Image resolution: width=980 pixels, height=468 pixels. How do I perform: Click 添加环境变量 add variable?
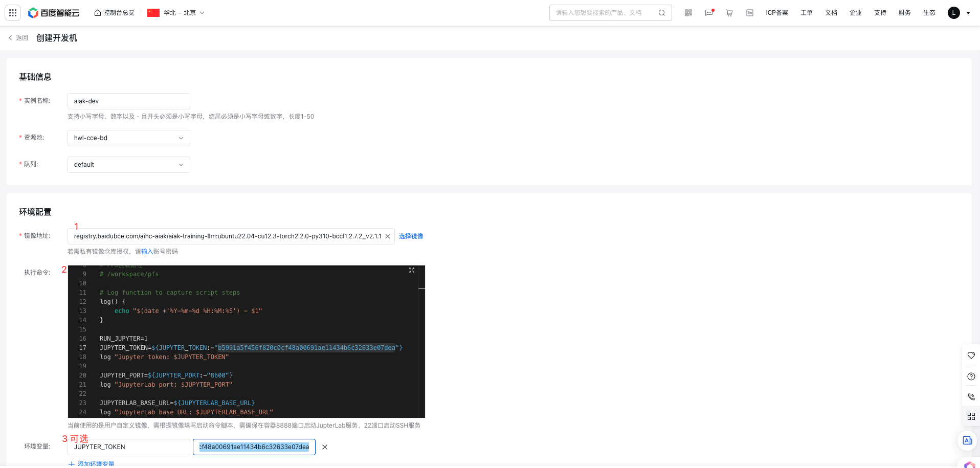[92, 464]
